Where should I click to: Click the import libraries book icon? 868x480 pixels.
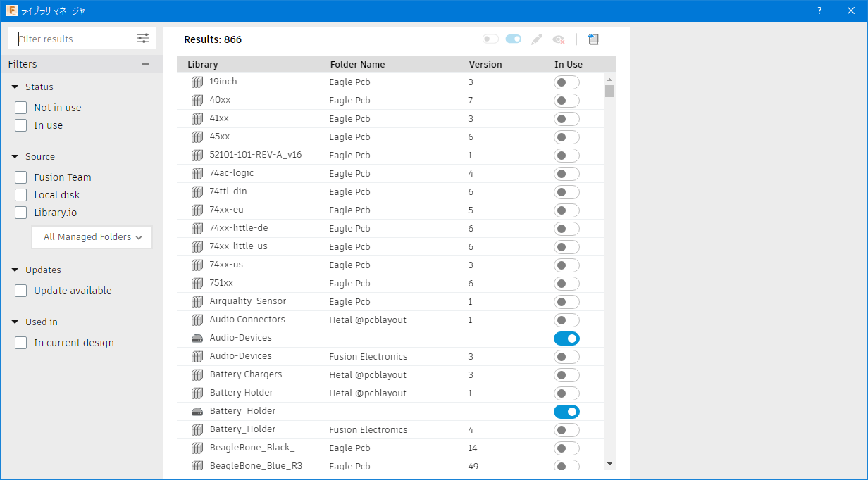(593, 39)
